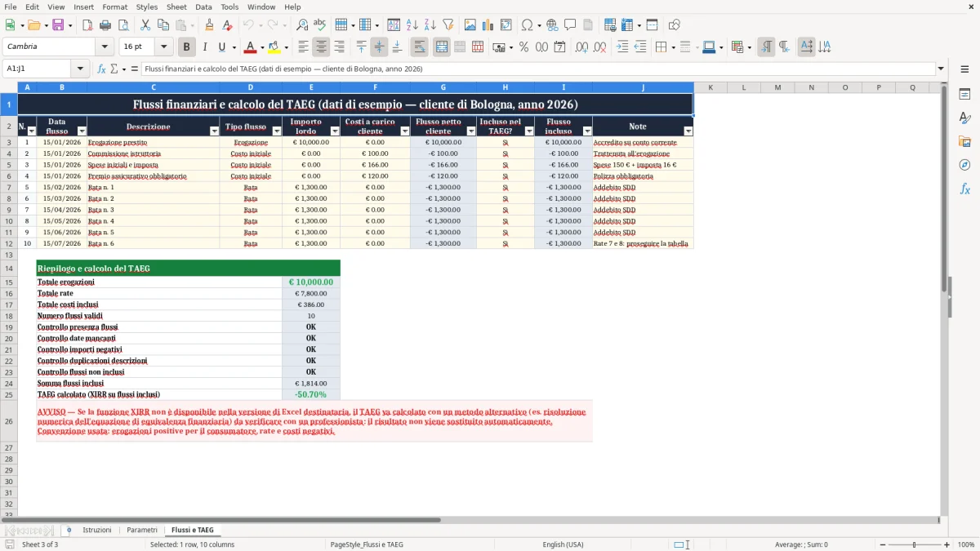This screenshot has height=551, width=980.
Task: Click zoom out minus button
Action: tap(883, 544)
